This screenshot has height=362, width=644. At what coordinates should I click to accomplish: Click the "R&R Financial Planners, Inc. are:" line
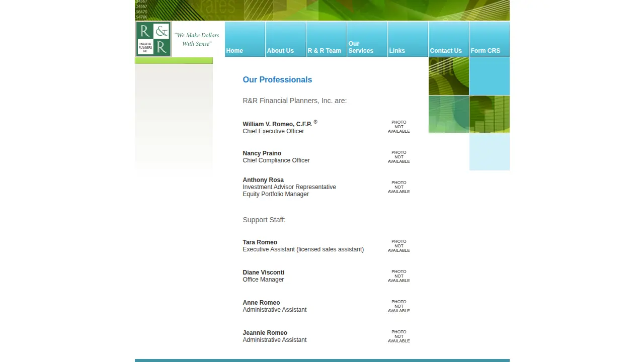(295, 101)
